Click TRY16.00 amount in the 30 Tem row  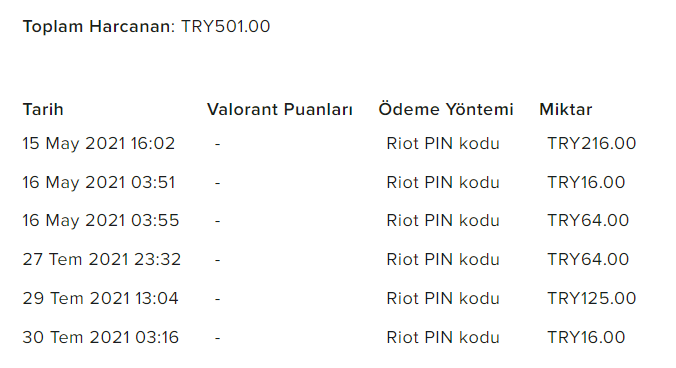tap(586, 337)
